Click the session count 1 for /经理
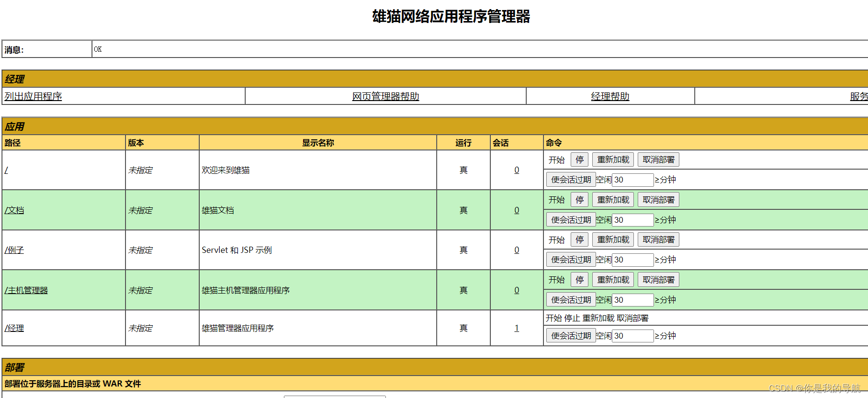 coord(517,328)
